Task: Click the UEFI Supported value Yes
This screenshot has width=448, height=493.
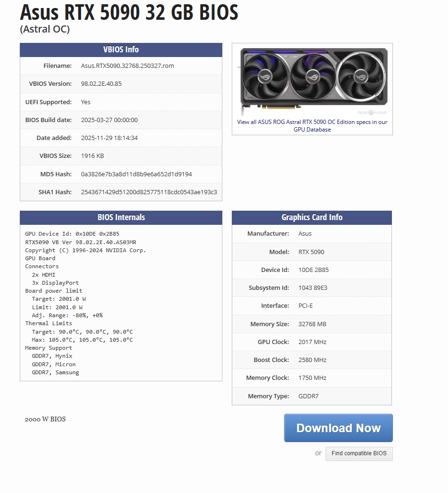Action: 86,102
